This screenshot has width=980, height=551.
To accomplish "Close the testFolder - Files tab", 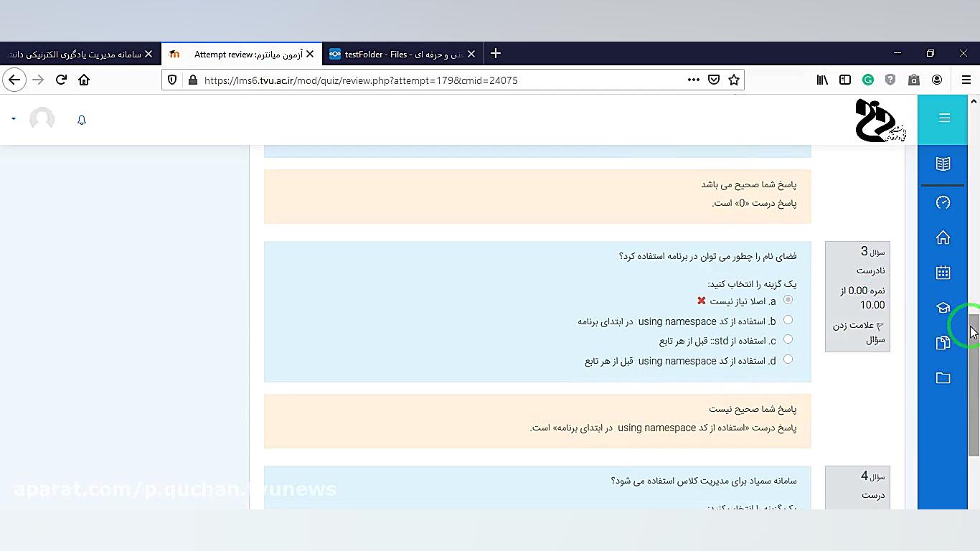I will coord(471,54).
